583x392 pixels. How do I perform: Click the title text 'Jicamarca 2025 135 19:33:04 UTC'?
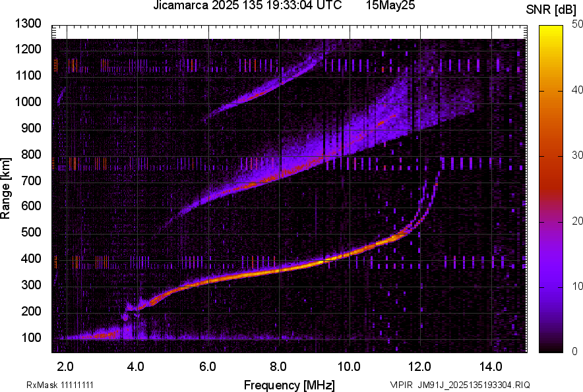click(x=247, y=5)
